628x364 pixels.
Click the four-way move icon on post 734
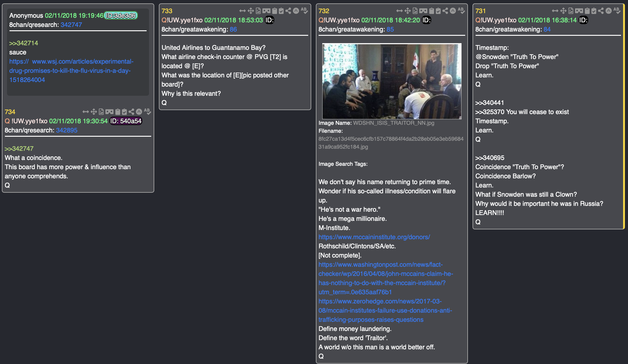point(94,112)
